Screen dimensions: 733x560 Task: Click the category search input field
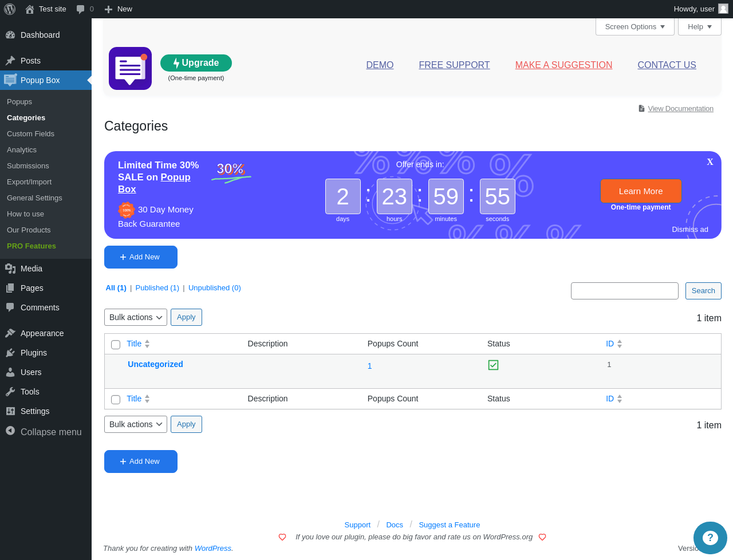(x=625, y=291)
